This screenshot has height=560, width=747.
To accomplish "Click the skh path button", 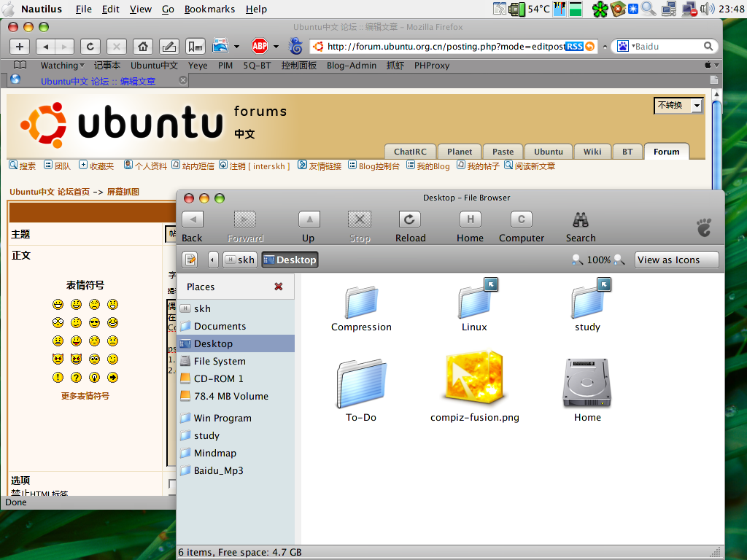I will [241, 260].
